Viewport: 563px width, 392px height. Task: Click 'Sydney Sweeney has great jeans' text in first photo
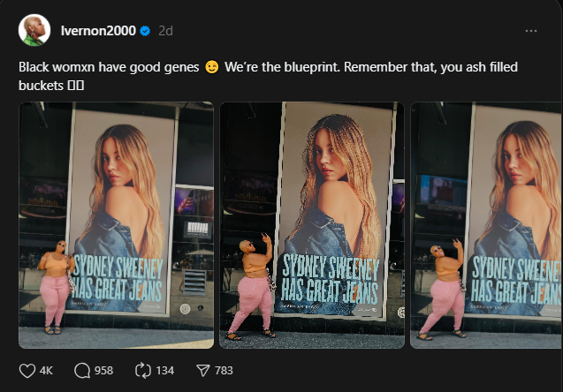[x=118, y=279]
